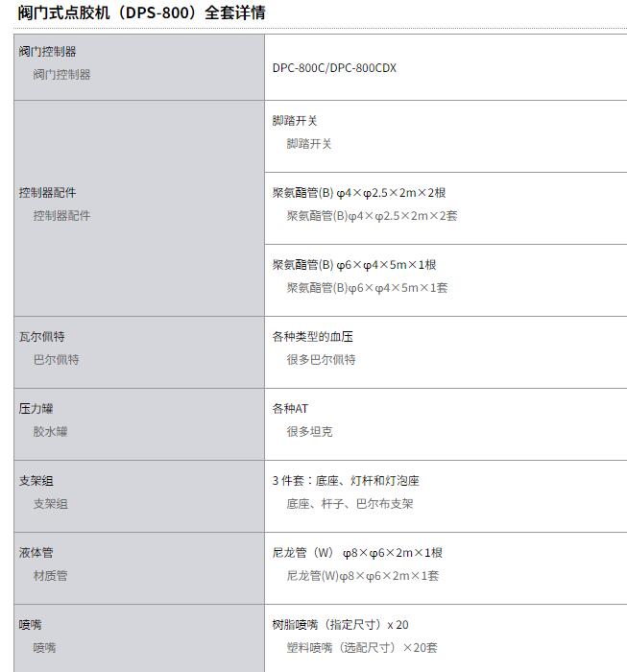Select the 喷嘴 category label
The width and height of the screenshot is (627, 672).
[30, 625]
